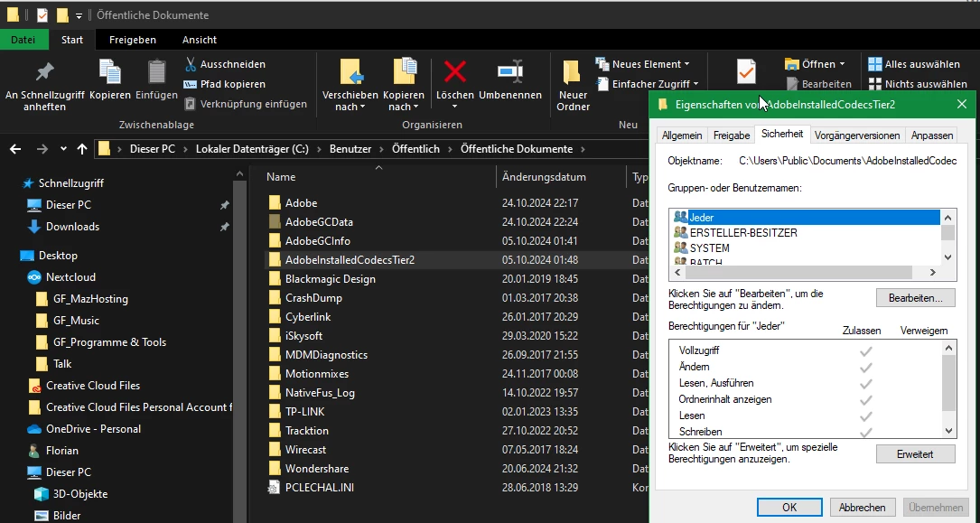980x523 pixels.
Task: Click the Bearbeiten... button in Sicherheit tab
Action: coord(915,298)
